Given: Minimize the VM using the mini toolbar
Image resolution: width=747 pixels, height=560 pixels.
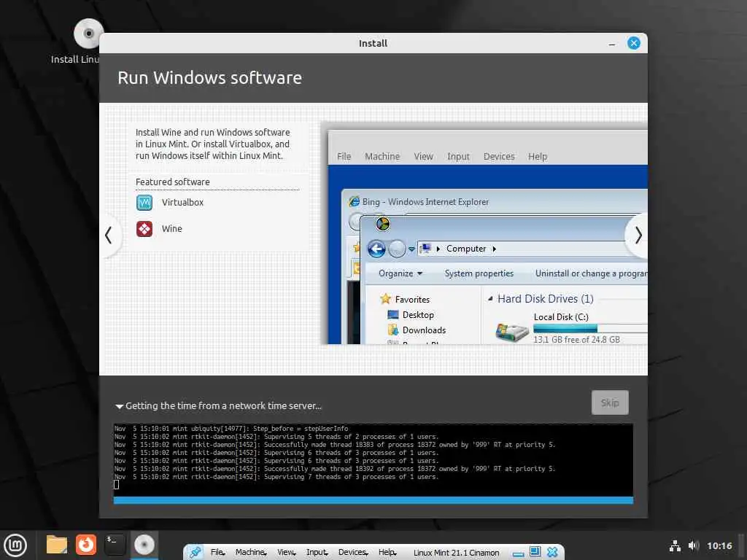Looking at the screenshot, I should (x=519, y=553).
